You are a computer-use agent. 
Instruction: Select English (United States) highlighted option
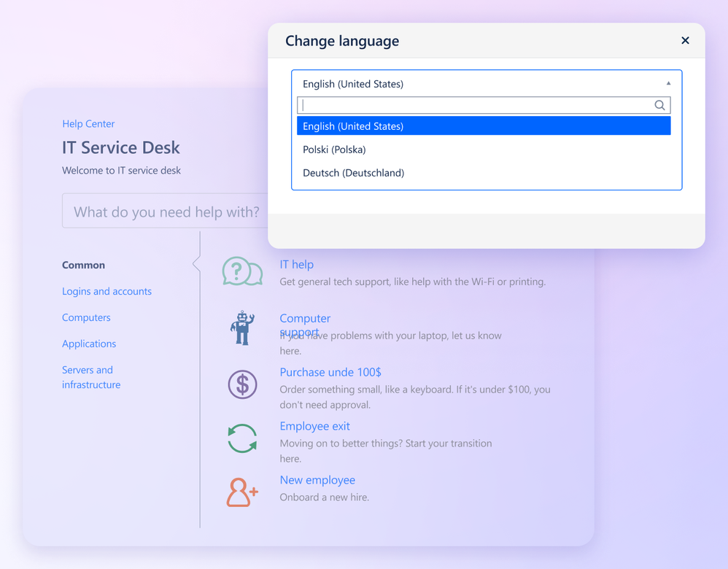484,126
